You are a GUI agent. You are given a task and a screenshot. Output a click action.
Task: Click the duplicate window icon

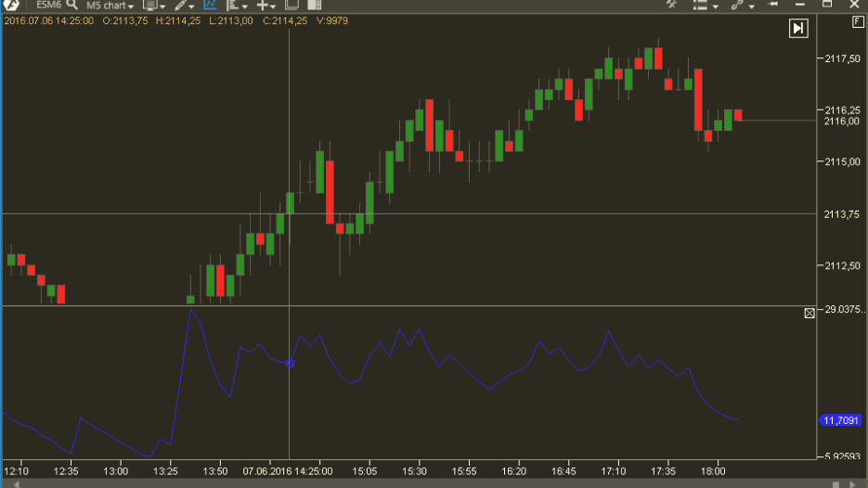coord(291,5)
